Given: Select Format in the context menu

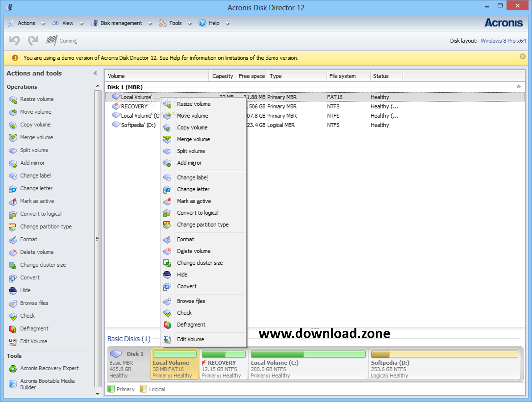Looking at the screenshot, I should click(203, 239).
